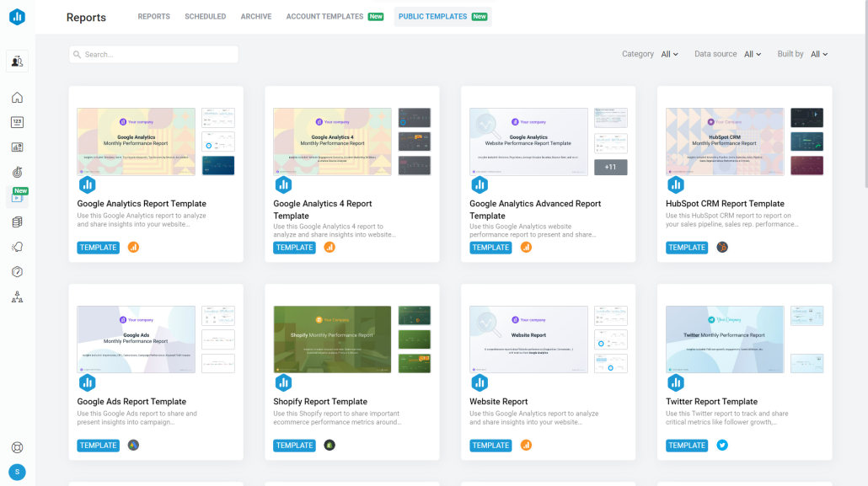
Task: Switch to the Account Templates tab
Action: [x=335, y=17]
